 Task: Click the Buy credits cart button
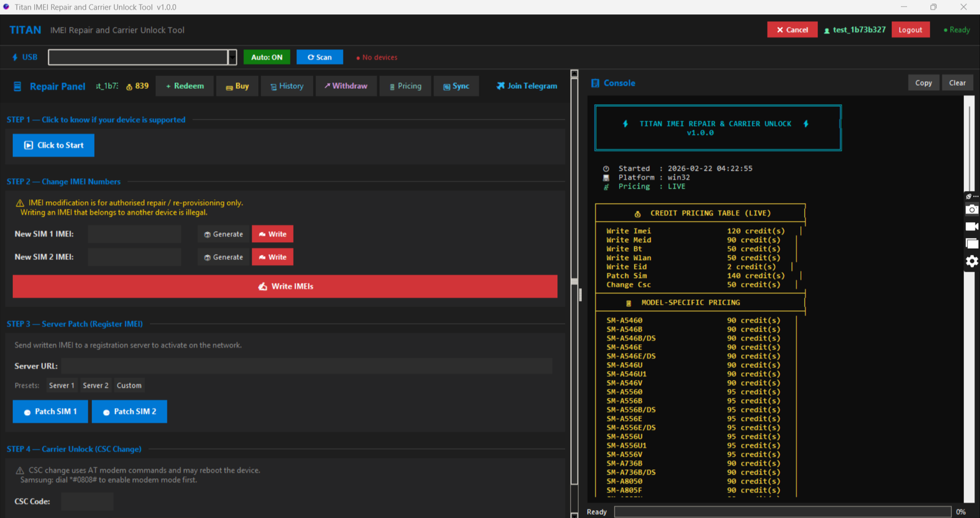(x=237, y=86)
